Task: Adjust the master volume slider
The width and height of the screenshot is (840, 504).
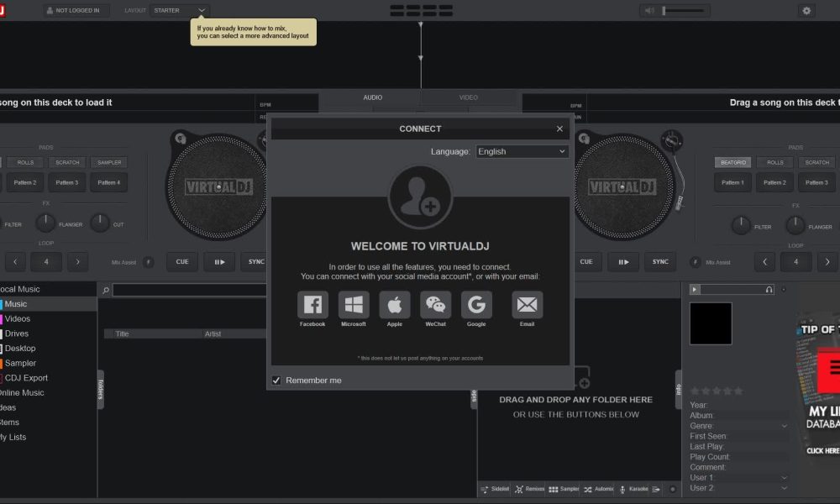Action: 684,10
